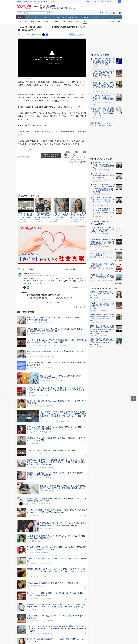
Task: Open the 埼玉の幼稚園で修園式 ranking item
Action: click(104, 86)
